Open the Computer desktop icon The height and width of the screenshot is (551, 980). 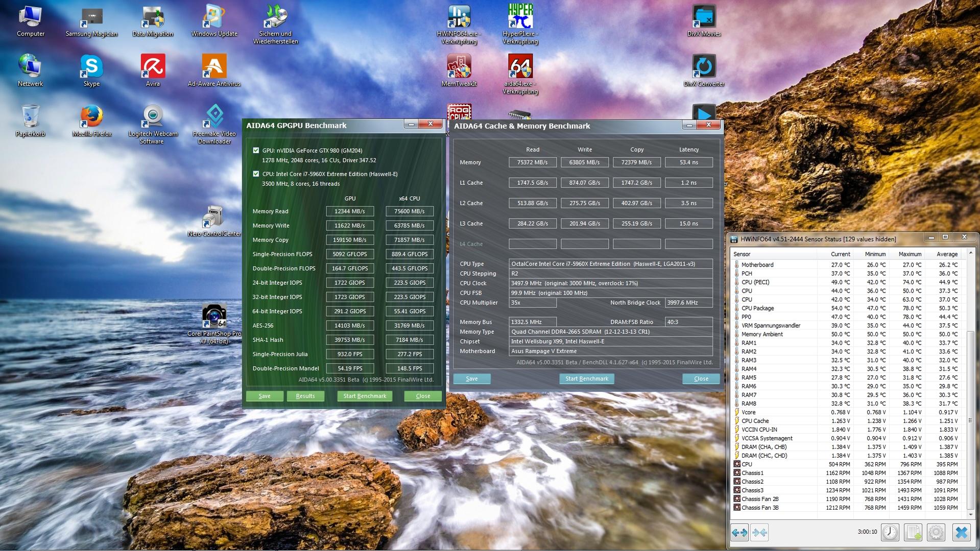point(31,21)
